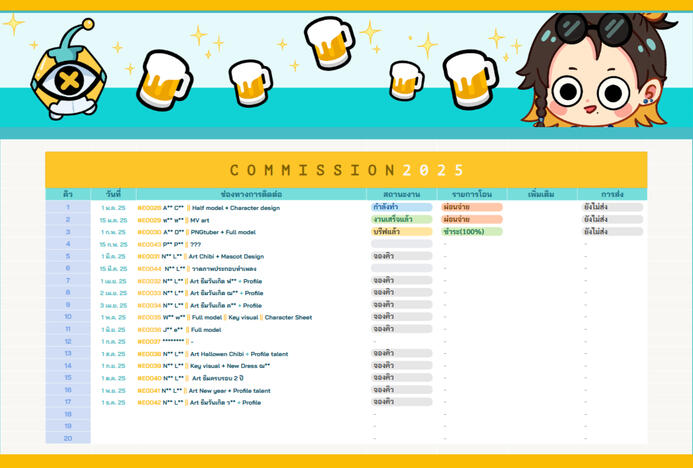This screenshot has width=693, height=468.
Task: Select the 'วันที่' column header
Action: pos(112,194)
